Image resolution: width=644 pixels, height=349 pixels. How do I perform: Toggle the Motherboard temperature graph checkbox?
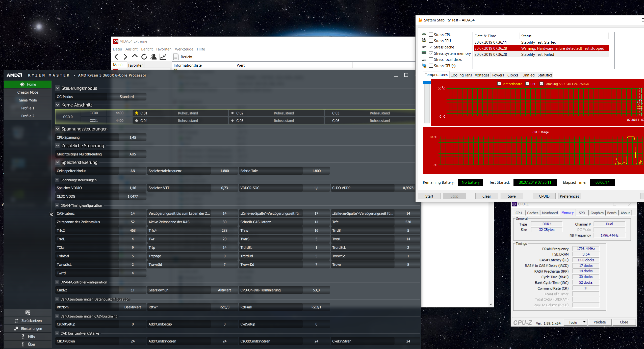pos(499,84)
